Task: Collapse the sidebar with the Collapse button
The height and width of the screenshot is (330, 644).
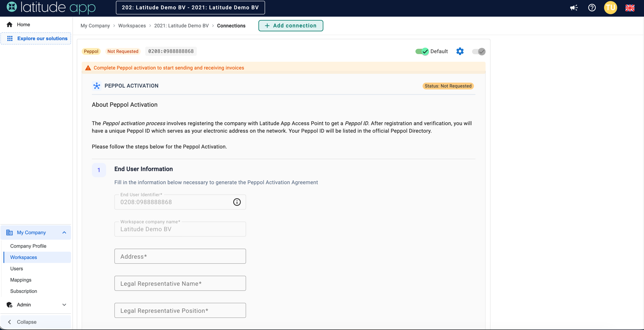Action: tap(36, 322)
